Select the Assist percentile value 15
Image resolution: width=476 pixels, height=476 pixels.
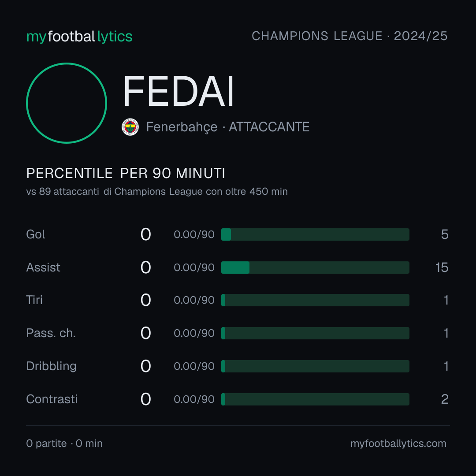pyautogui.click(x=442, y=268)
